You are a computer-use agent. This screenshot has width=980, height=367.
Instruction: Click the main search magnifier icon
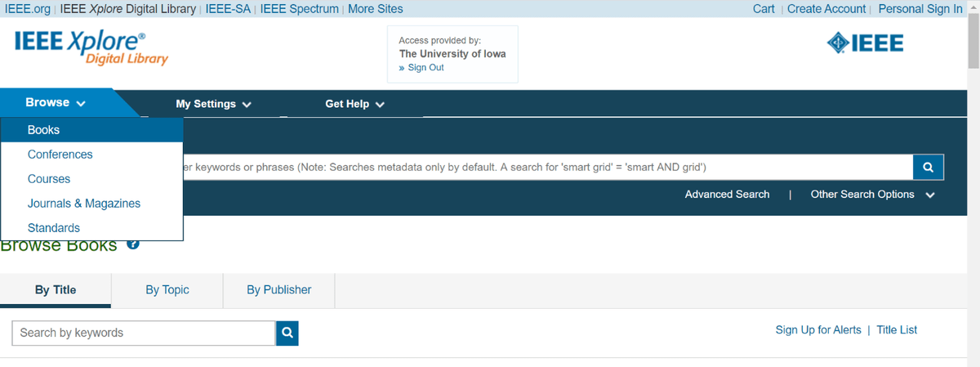tap(928, 167)
